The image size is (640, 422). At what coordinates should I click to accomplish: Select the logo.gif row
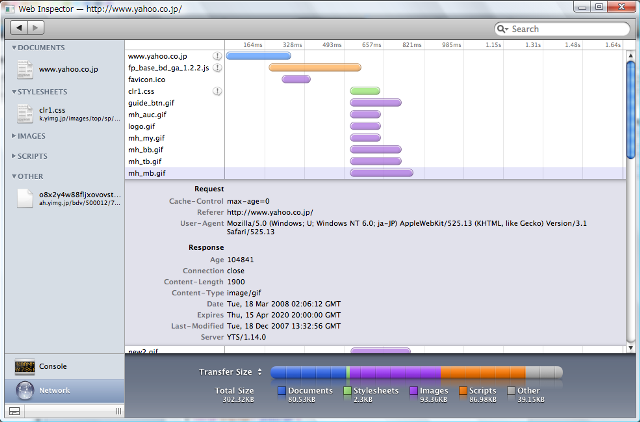click(x=375, y=126)
